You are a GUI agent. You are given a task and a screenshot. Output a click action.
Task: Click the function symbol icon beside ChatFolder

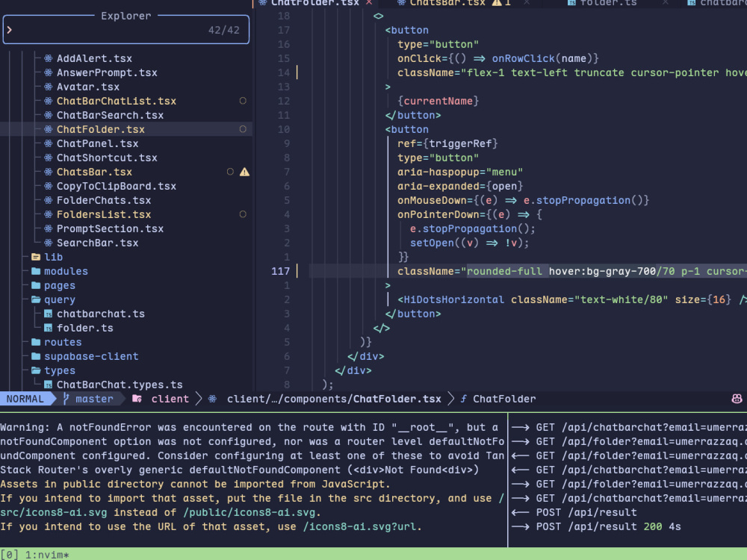click(463, 399)
